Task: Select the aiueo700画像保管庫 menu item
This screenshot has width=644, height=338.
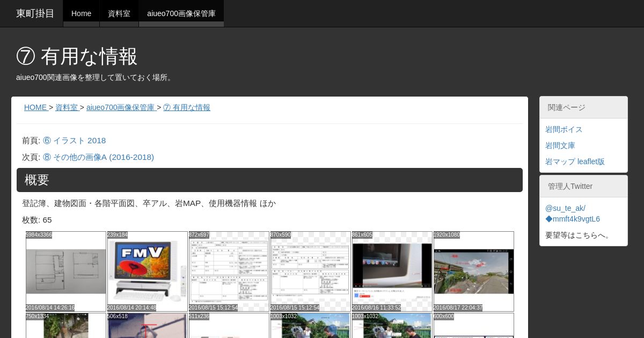Action: pyautogui.click(x=181, y=13)
